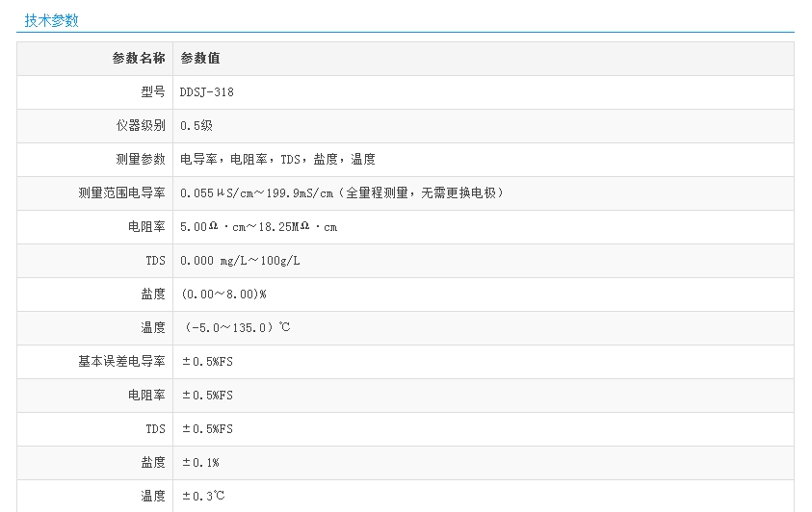Click the 技术参数 section heading
Screen dimensions: 812x512
(x=52, y=20)
